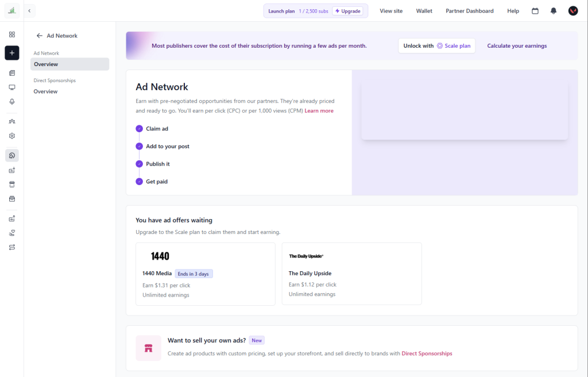Click the Earn $1.12 per click text
Viewport: 588px width, 377px height.
coord(312,284)
